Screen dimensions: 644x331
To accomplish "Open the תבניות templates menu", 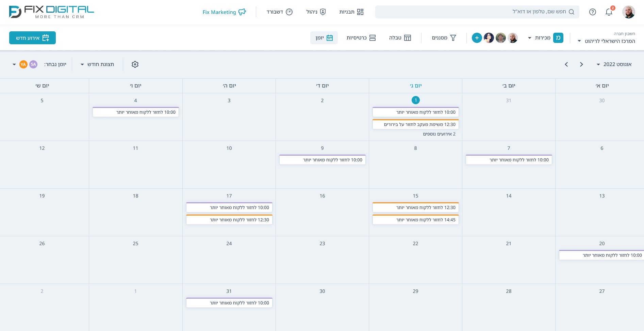I will (351, 12).
